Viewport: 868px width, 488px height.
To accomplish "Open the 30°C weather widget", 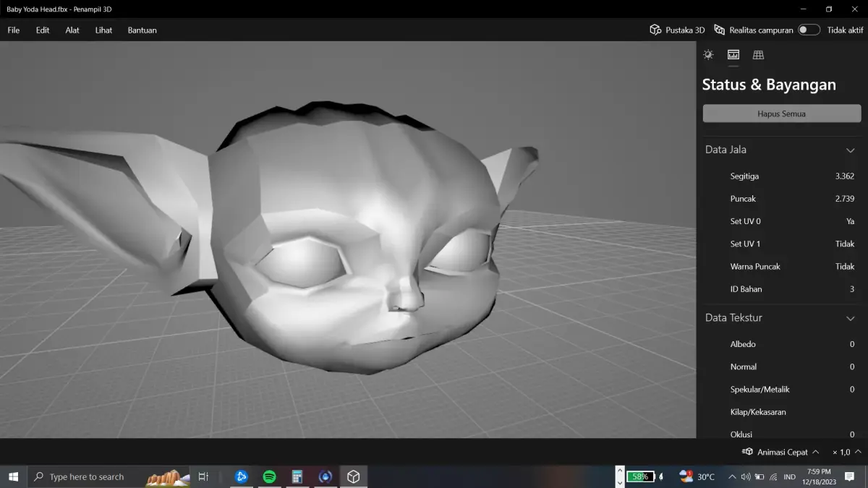I will pos(697,476).
